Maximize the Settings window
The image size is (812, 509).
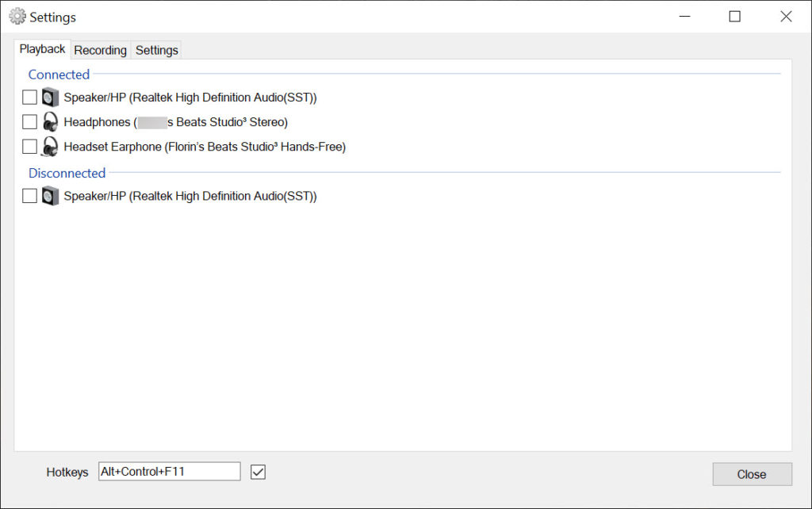tap(734, 17)
